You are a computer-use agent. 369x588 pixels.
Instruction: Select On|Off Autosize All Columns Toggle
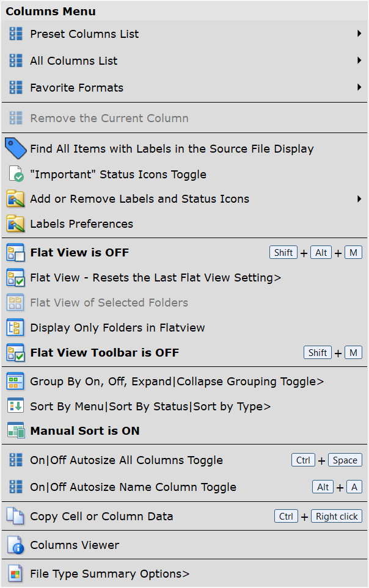(x=126, y=460)
